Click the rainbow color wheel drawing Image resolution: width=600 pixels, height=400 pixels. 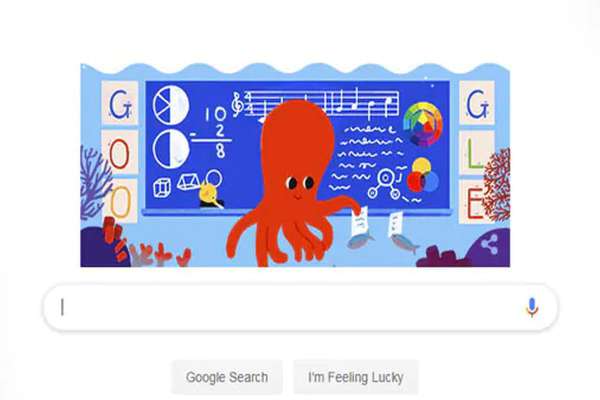tap(423, 124)
